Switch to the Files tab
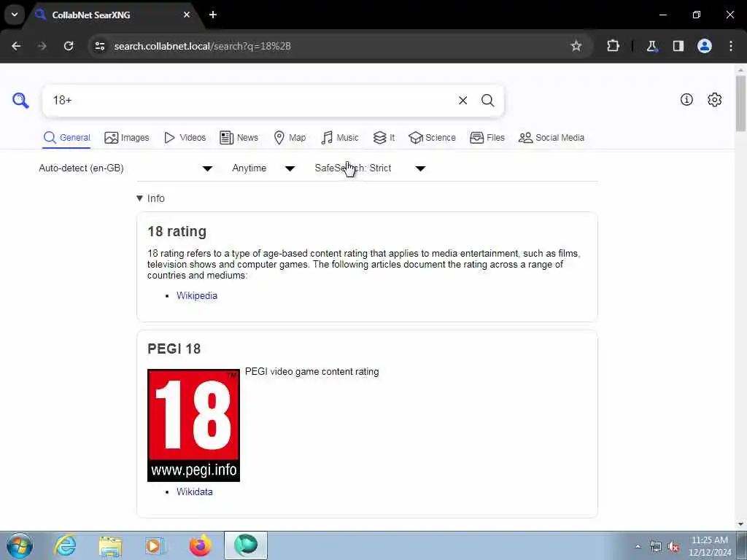747x560 pixels. [487, 138]
